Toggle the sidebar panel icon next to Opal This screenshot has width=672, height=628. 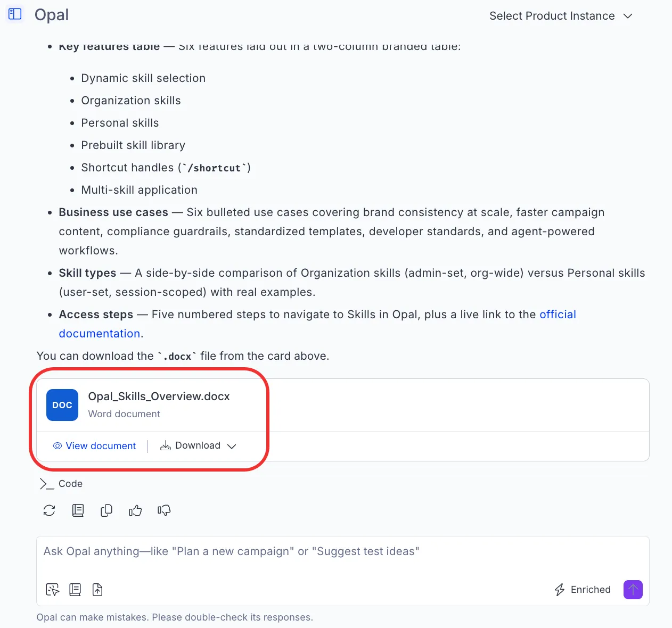[x=15, y=14]
